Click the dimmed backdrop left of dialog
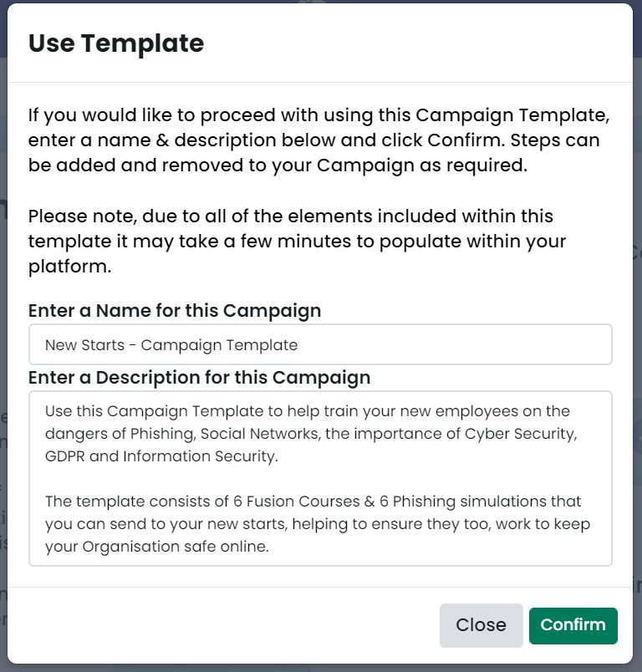This screenshot has height=672, width=642. coord(3,343)
